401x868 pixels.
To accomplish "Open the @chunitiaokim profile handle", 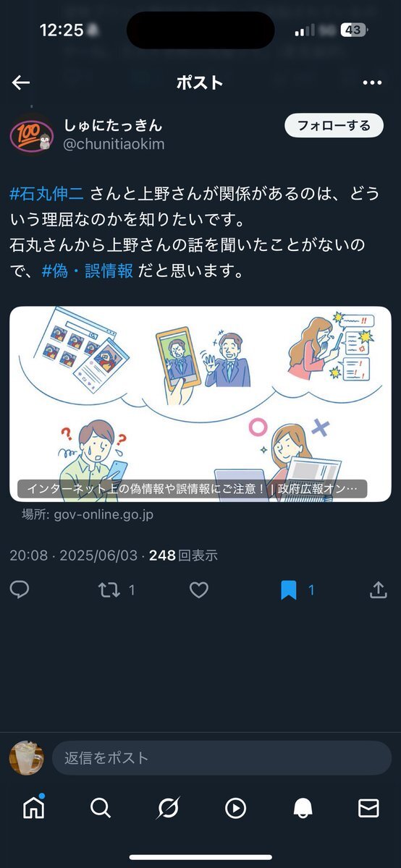I will point(114,144).
